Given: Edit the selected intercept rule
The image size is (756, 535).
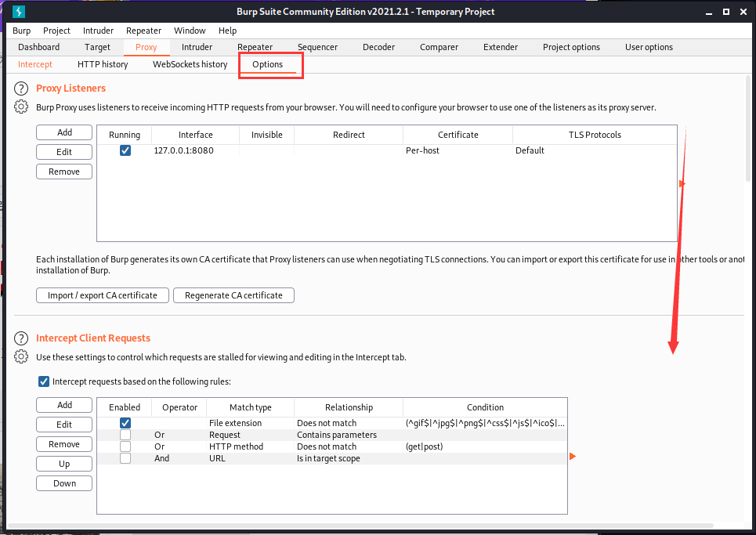Looking at the screenshot, I should tap(64, 425).
